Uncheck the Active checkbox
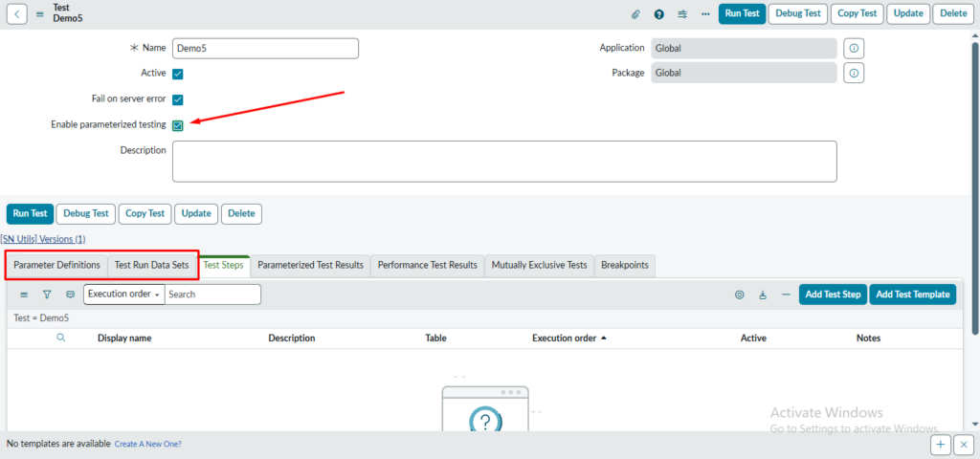The height and width of the screenshot is (459, 980). coord(178,74)
